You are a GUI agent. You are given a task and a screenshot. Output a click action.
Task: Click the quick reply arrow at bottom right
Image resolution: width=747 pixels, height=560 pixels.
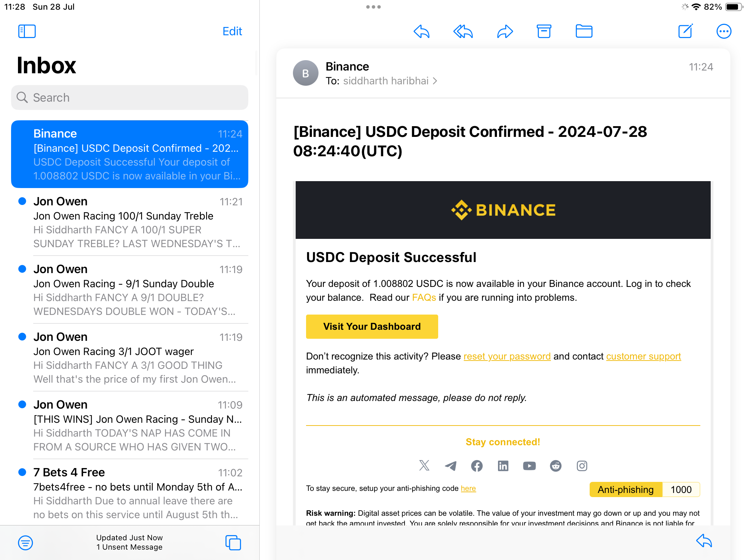[704, 541]
